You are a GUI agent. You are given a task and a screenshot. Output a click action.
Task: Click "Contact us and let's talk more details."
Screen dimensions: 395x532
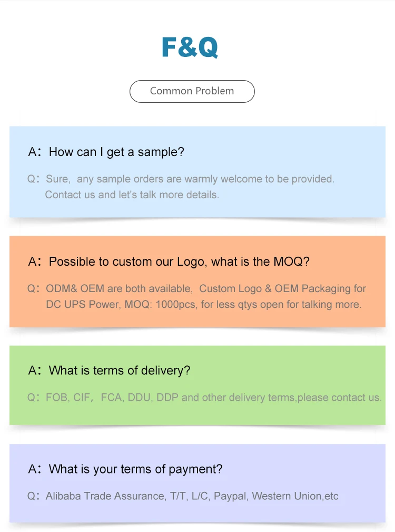132,195
